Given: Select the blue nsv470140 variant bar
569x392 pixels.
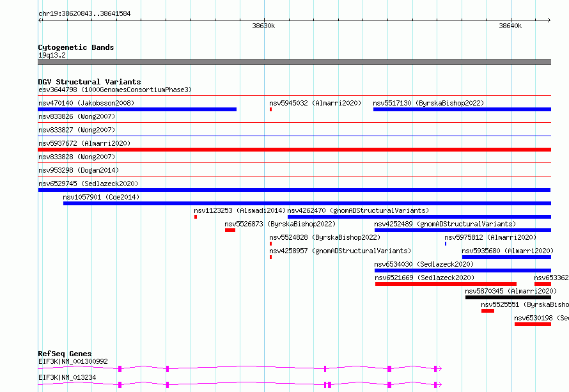Looking at the screenshot, I should click(137, 109).
